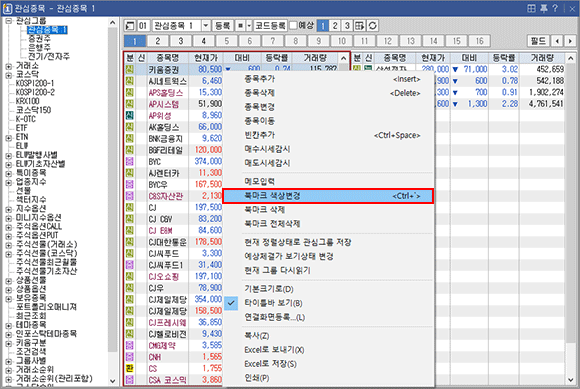Collapse the 관심그룹 tree node
Viewport: 580px width, 389px height.
pyautogui.click(x=9, y=21)
